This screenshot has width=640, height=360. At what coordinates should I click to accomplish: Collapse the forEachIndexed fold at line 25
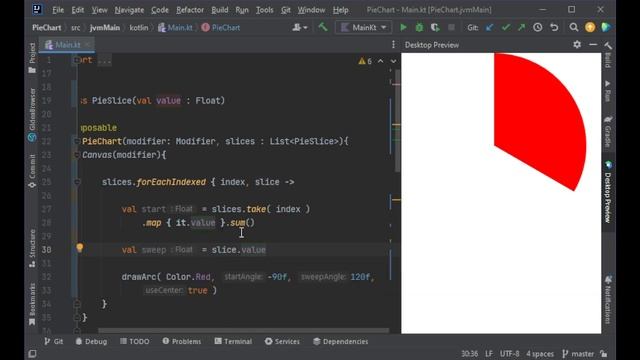[77, 182]
